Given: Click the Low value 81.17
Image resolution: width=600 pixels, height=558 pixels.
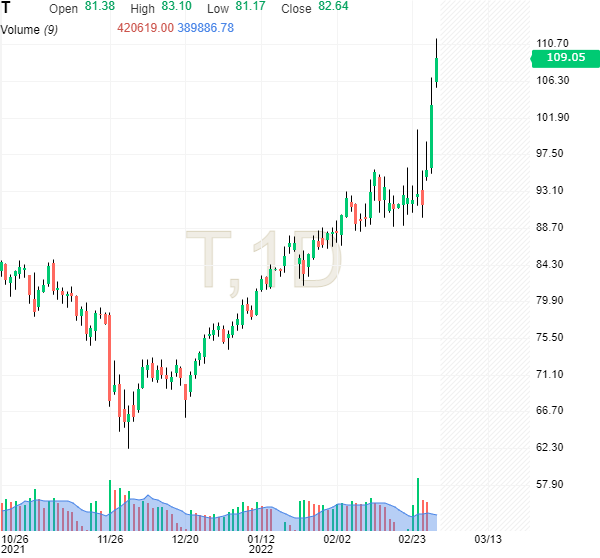Looking at the screenshot, I should (250, 6).
